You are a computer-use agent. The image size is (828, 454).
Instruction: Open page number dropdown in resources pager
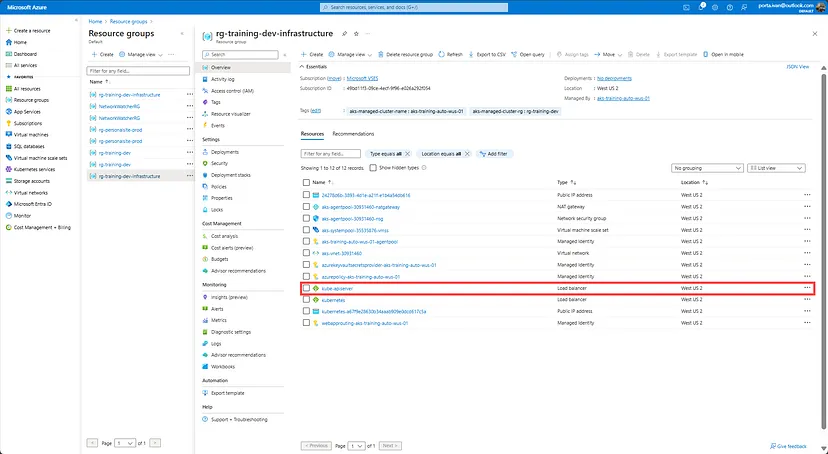(356, 446)
